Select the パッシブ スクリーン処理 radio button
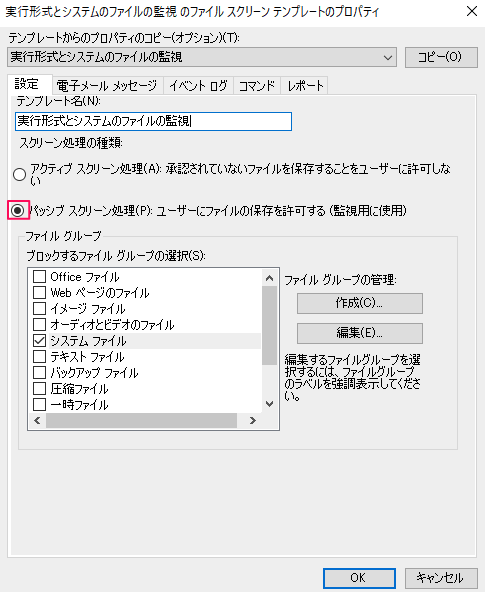Image resolution: width=485 pixels, height=592 pixels. pos(18,210)
